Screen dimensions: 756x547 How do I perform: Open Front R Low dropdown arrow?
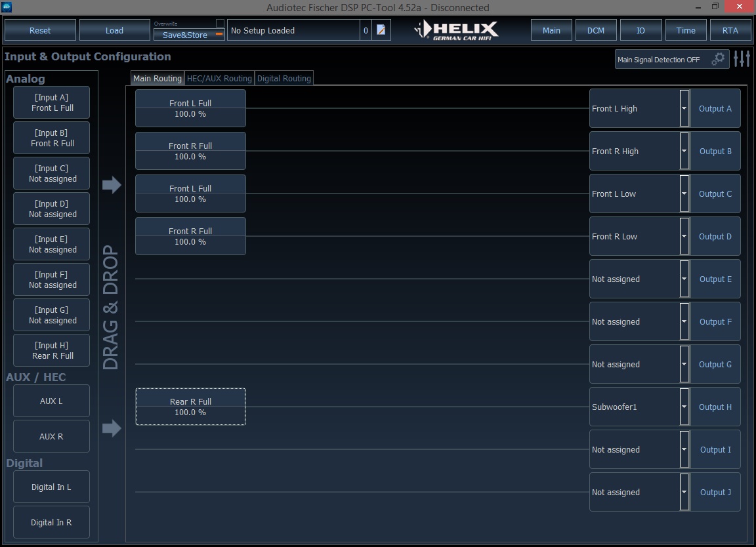[684, 236]
